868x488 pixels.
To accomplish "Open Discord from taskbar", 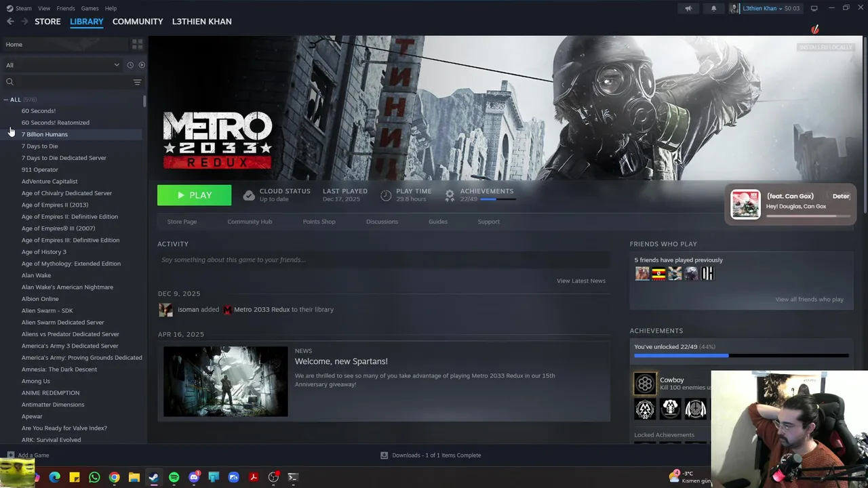I will coord(194,477).
